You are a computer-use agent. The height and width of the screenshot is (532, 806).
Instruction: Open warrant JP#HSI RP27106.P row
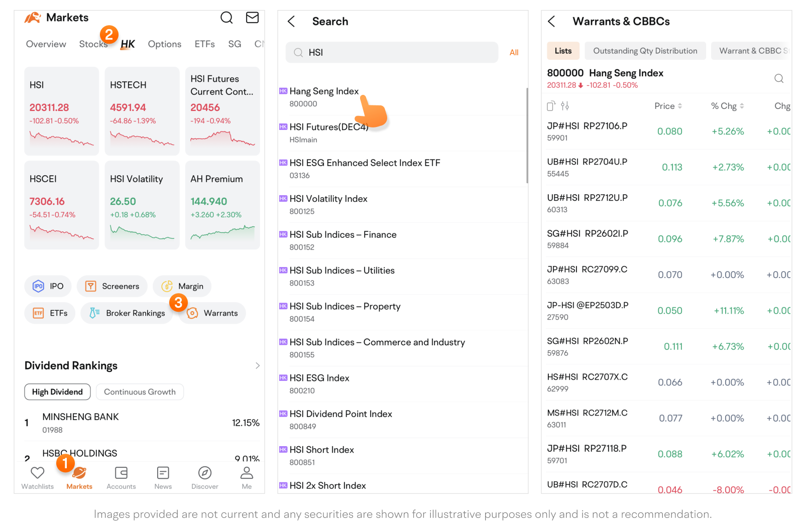click(x=668, y=131)
